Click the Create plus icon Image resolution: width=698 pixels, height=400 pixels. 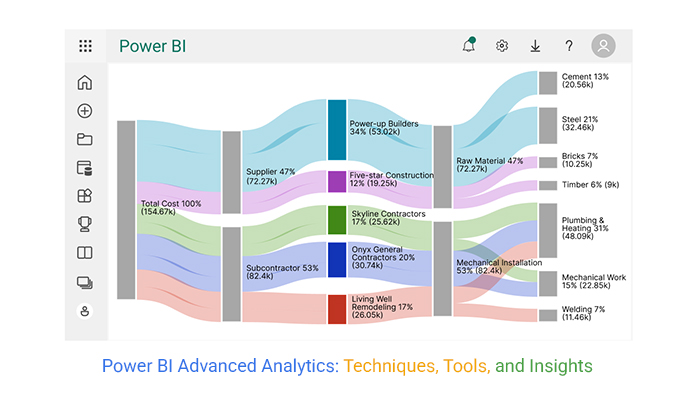point(85,111)
